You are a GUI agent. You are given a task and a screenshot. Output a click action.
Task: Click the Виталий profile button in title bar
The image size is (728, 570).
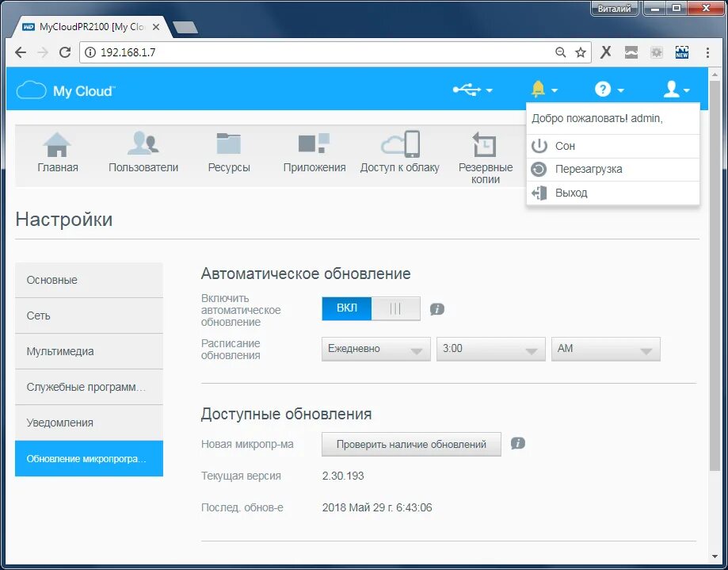[614, 9]
